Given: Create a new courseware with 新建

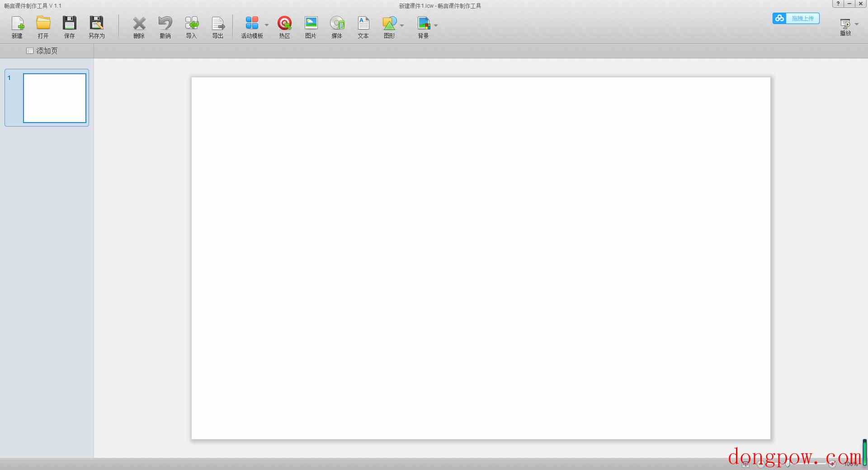Looking at the screenshot, I should [x=17, y=27].
